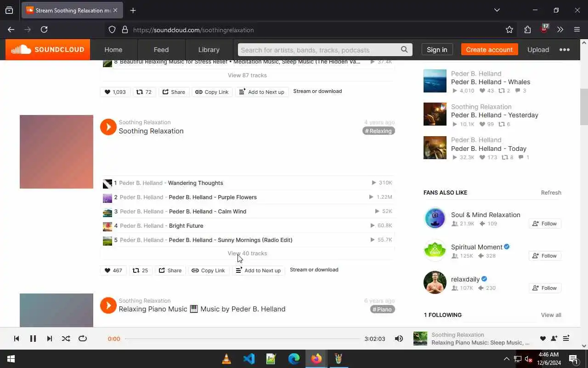Viewport: 588px width, 368px height.
Task: Open Visual Studio Code from taskbar
Action: [x=249, y=359]
